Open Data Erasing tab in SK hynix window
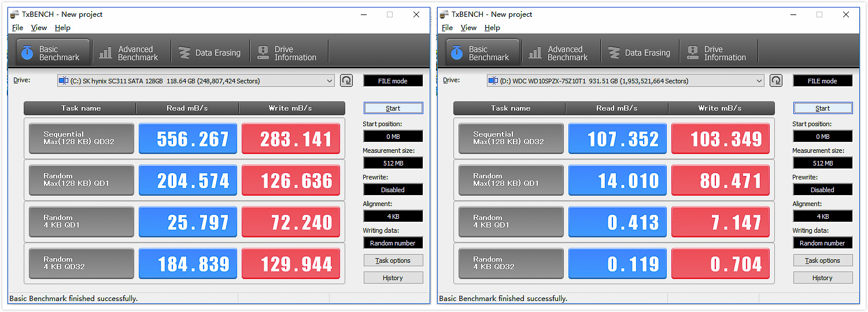The height and width of the screenshot is (312, 868). pyautogui.click(x=209, y=53)
